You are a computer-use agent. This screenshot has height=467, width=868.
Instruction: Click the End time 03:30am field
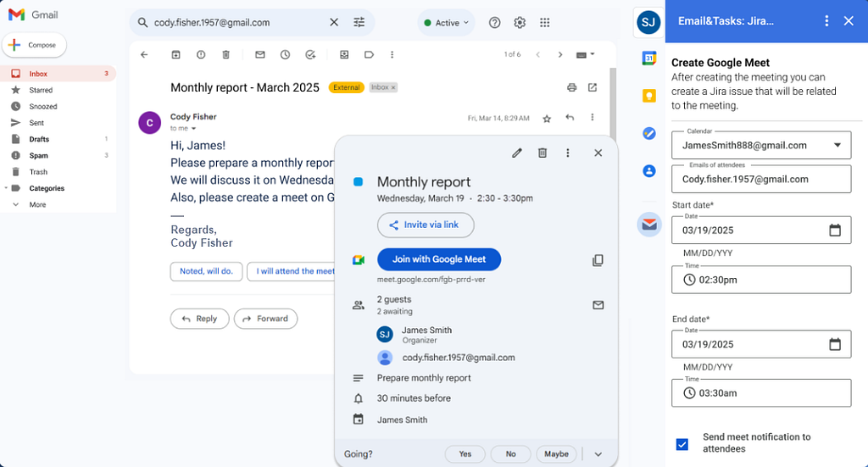coord(761,393)
